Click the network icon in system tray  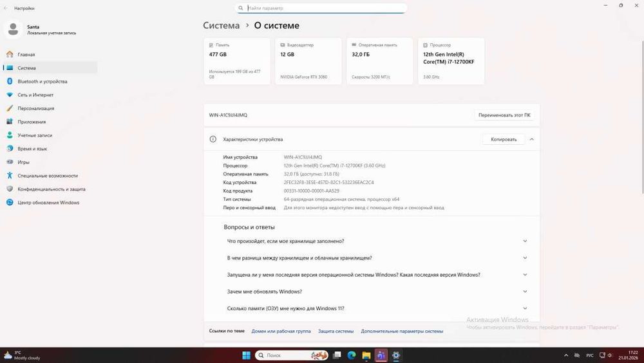602,355
